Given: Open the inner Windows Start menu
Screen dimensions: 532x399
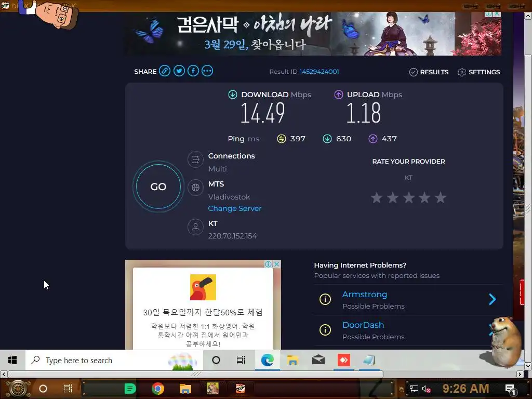Looking at the screenshot, I should pyautogui.click(x=12, y=361).
